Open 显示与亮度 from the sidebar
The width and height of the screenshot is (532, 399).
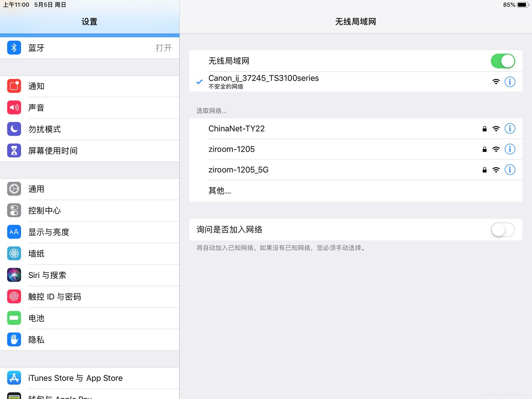[x=49, y=232]
